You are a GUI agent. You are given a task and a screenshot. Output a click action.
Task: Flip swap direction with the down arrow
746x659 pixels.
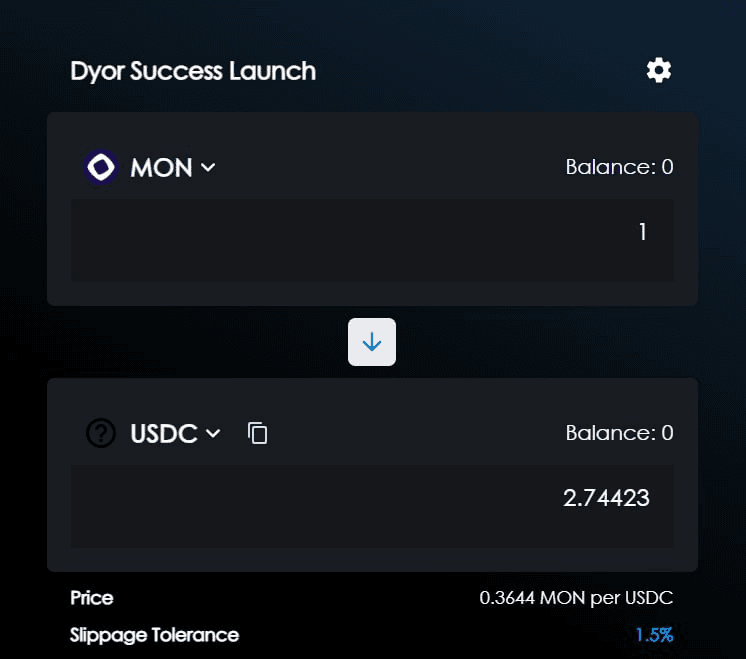point(372,342)
